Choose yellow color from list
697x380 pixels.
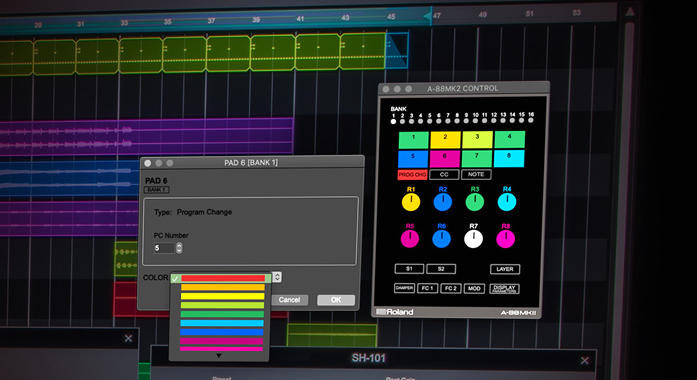(x=223, y=296)
